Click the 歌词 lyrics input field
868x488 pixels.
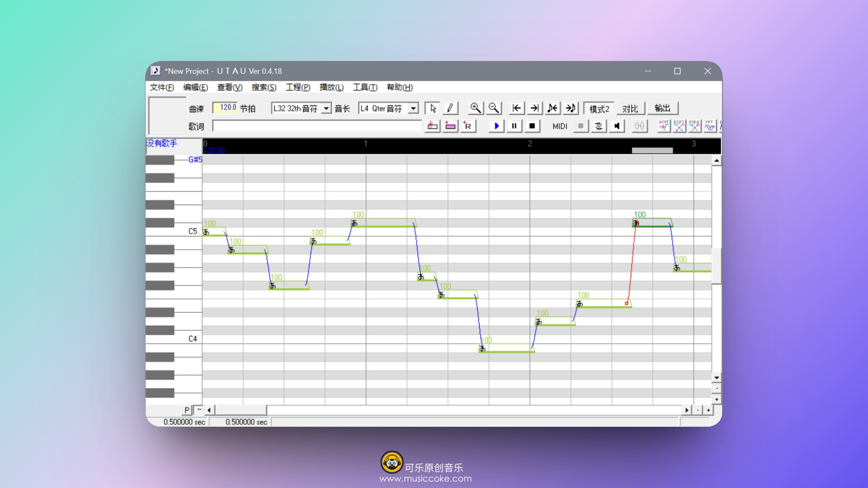(317, 126)
